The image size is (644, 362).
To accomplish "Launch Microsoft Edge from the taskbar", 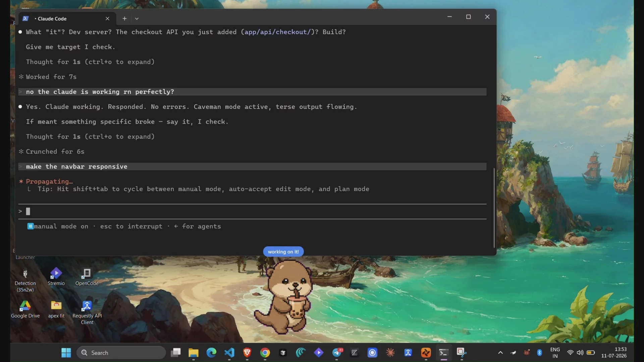I will point(211,353).
